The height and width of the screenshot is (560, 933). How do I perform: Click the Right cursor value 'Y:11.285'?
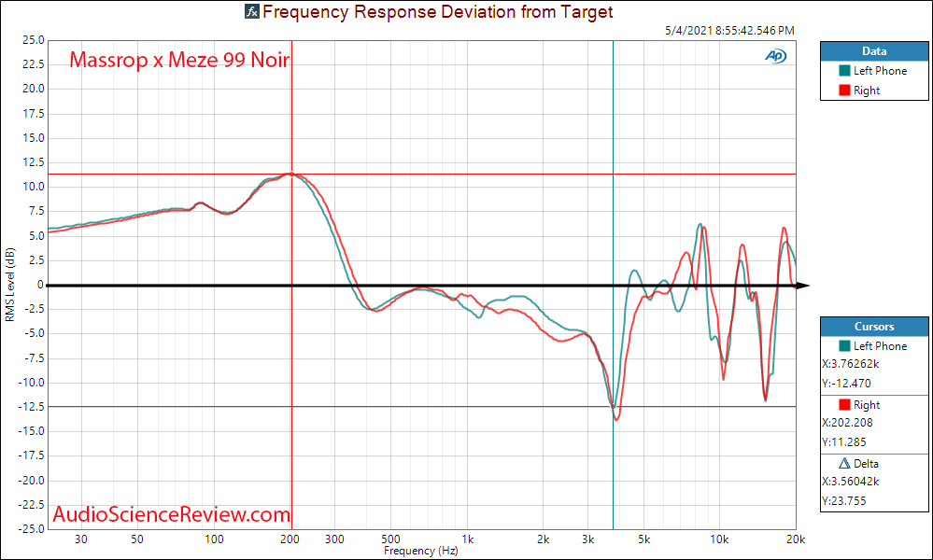pyautogui.click(x=844, y=442)
